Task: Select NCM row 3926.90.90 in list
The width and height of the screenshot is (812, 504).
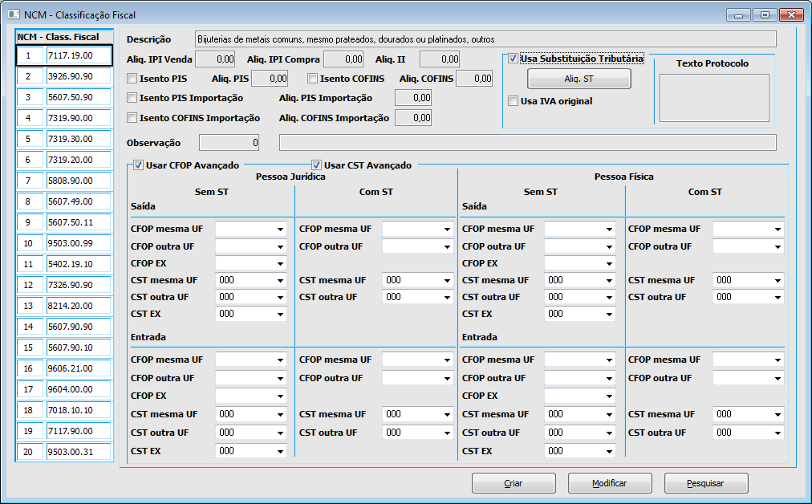Action: pos(78,76)
